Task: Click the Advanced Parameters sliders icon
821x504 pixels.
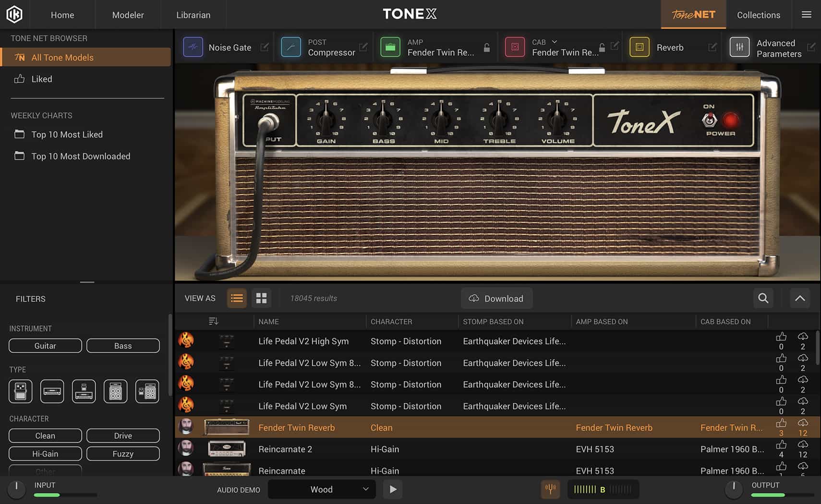Action: point(739,47)
